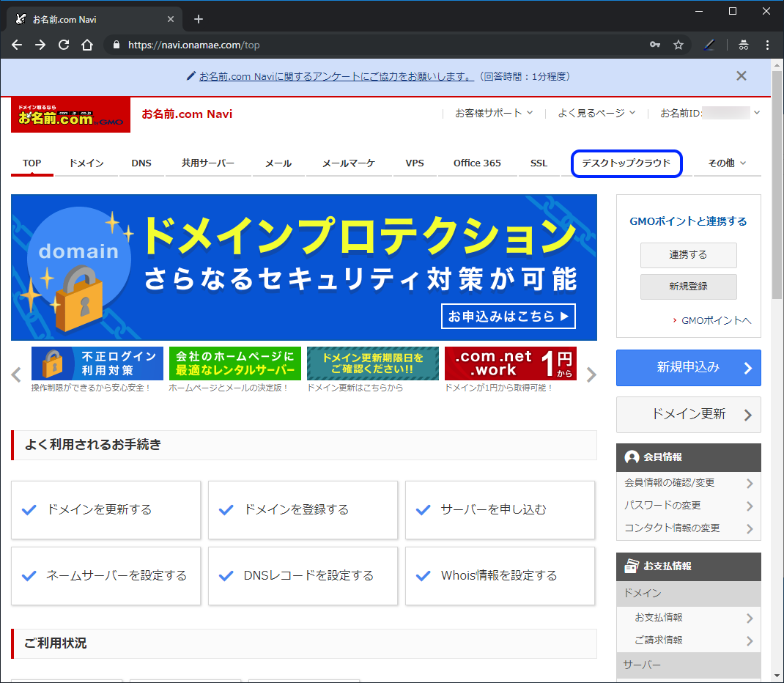Viewport: 784px width, 683px height.
Task: Show previous banners with left carousel arrow
Action: point(17,374)
